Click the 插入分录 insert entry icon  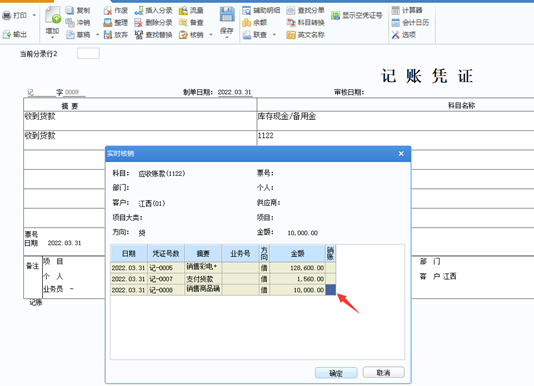pos(139,11)
